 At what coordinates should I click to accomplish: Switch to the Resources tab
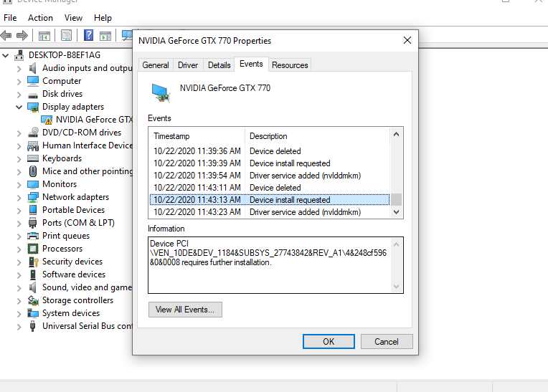click(x=290, y=65)
